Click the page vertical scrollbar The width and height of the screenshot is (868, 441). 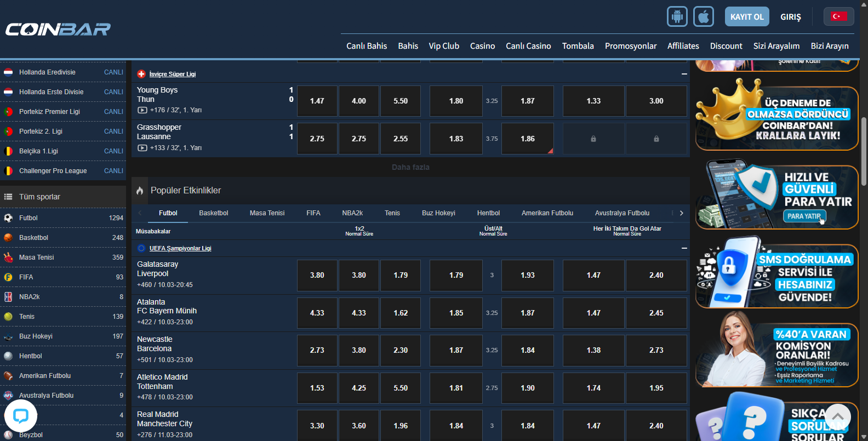pos(864,152)
